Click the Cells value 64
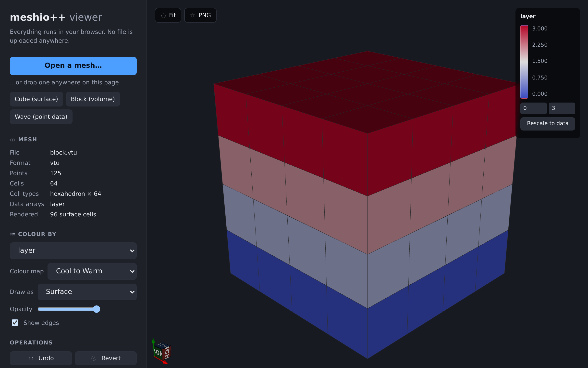Screen dimensions: 588x368 click(54, 184)
